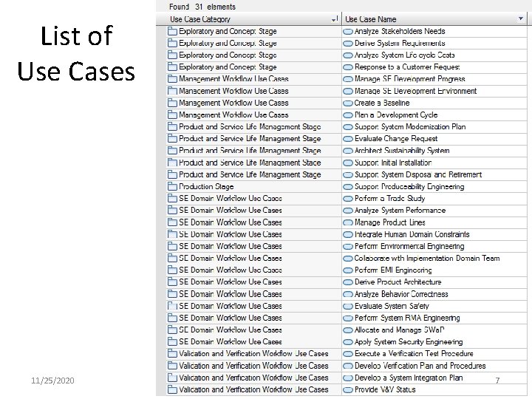Screen dimensions: 532x399
Task: Select Support Produceability Engineering use case
Action: click(x=409, y=187)
